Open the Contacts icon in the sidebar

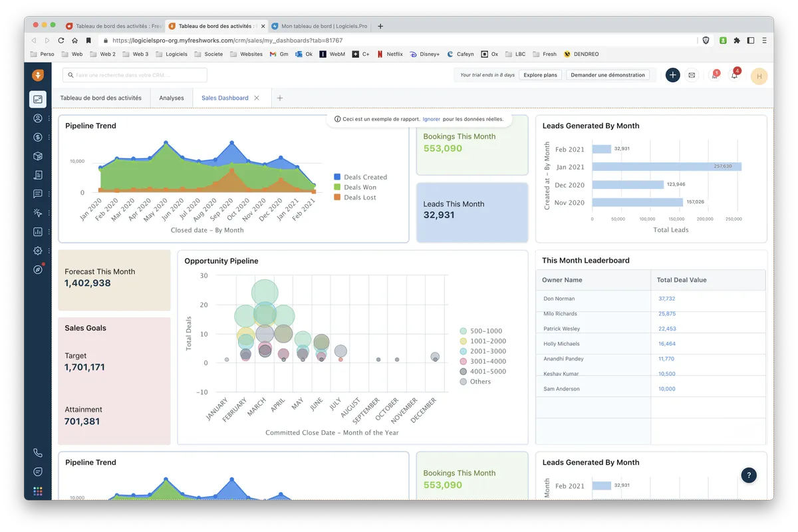point(38,118)
